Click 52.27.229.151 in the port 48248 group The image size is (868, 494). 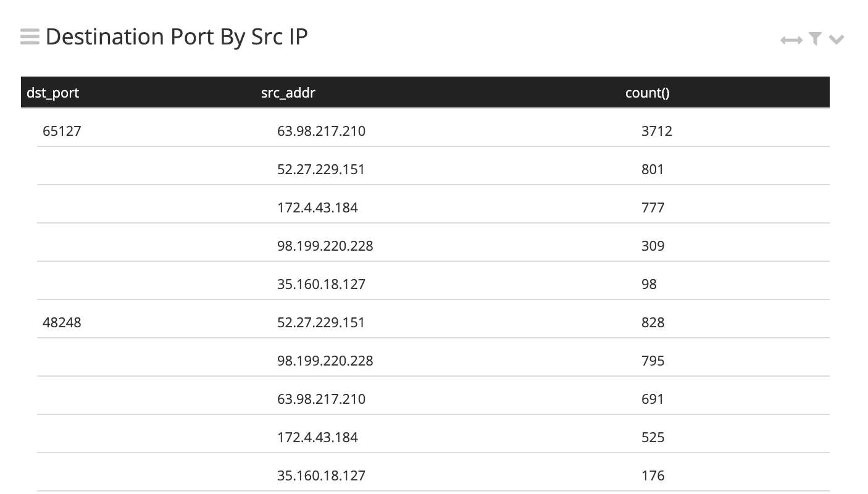click(x=321, y=322)
